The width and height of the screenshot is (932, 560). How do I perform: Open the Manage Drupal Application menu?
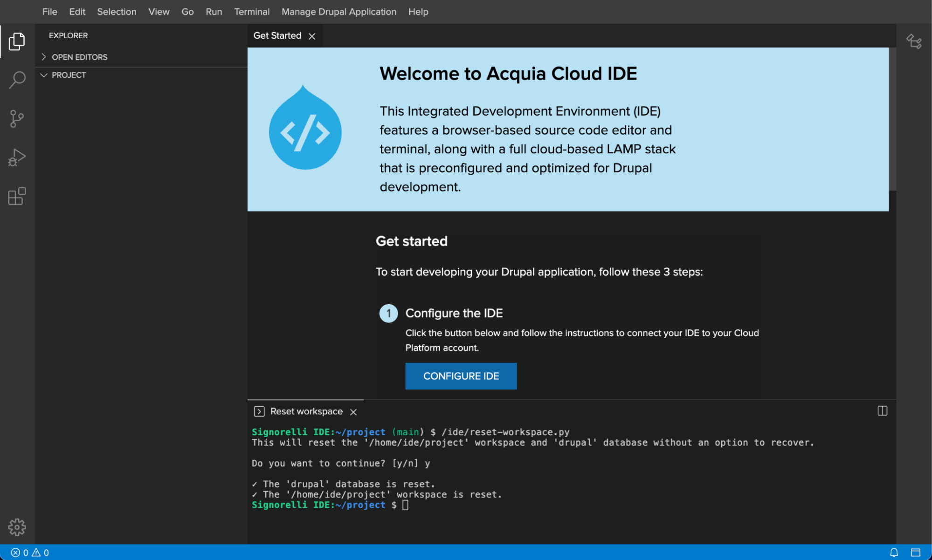click(x=339, y=12)
